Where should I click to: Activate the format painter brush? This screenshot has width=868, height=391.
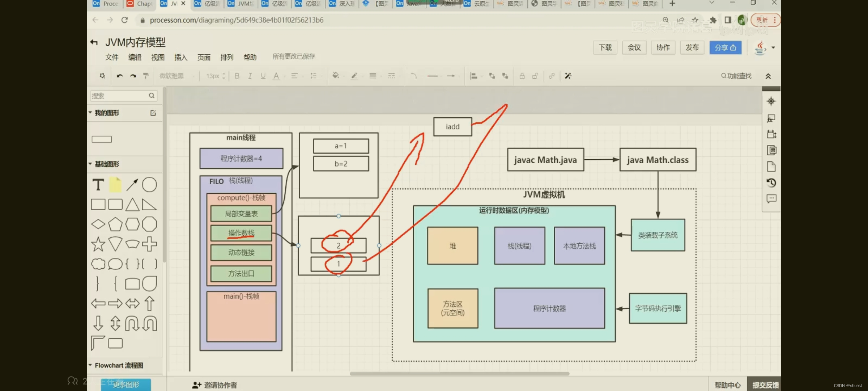pos(146,76)
